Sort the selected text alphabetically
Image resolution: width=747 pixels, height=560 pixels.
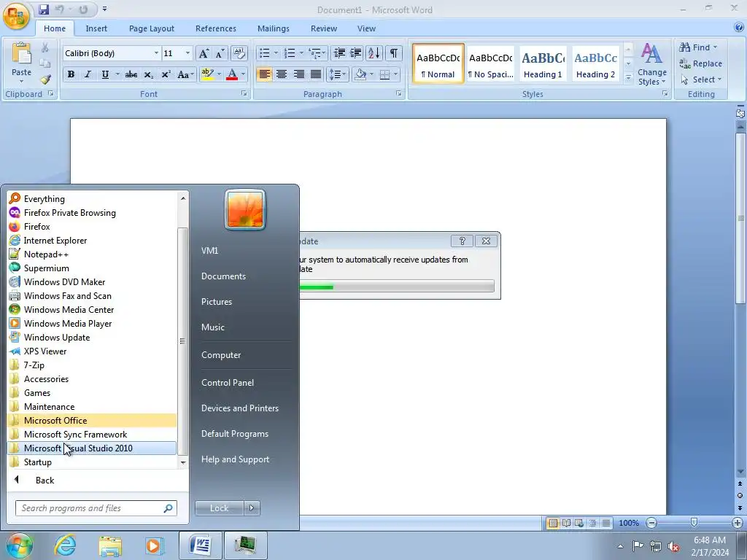374,53
